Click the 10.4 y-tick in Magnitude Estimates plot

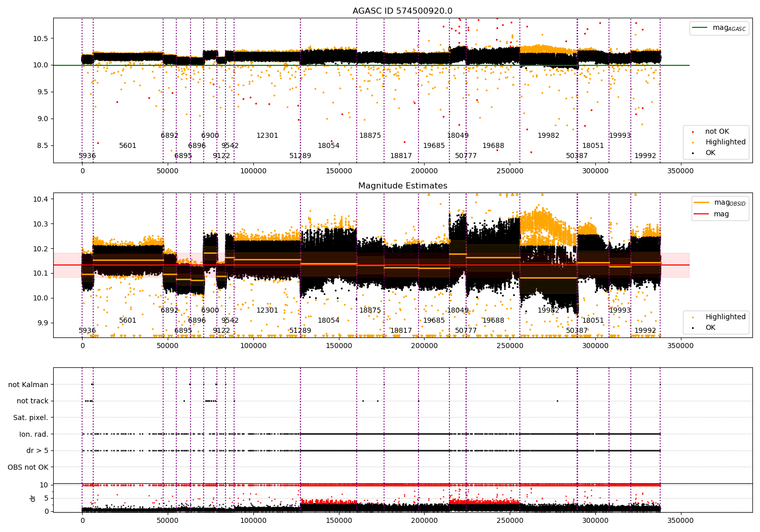pos(41,199)
